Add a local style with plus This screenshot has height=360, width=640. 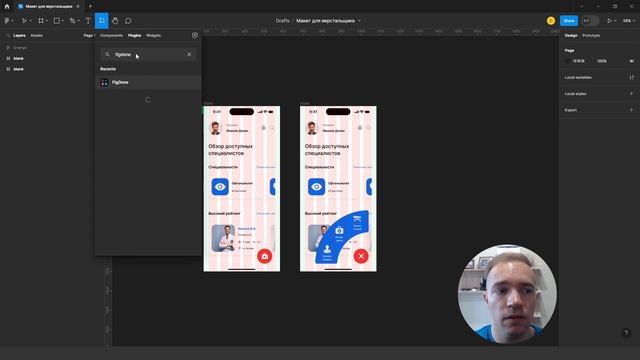point(631,93)
